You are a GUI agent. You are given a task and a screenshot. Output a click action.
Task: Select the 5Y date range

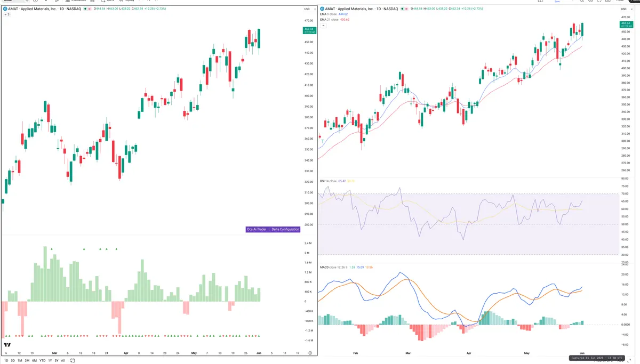pos(56,360)
